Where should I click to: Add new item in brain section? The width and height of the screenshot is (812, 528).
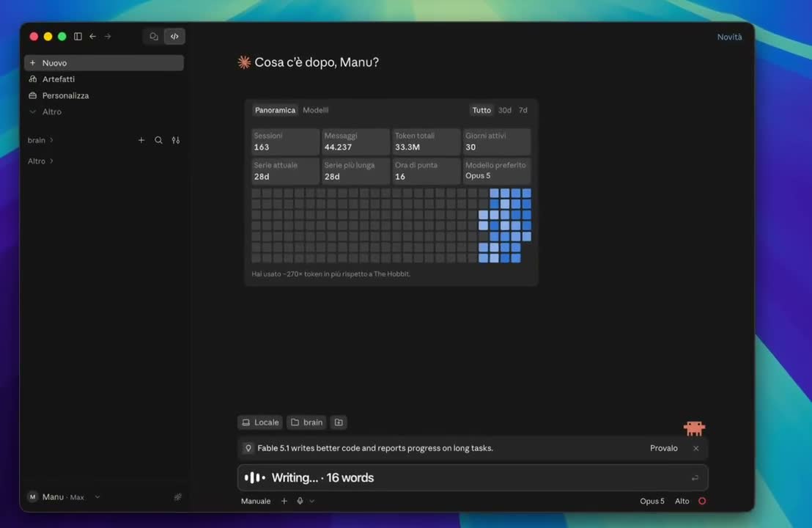point(141,140)
